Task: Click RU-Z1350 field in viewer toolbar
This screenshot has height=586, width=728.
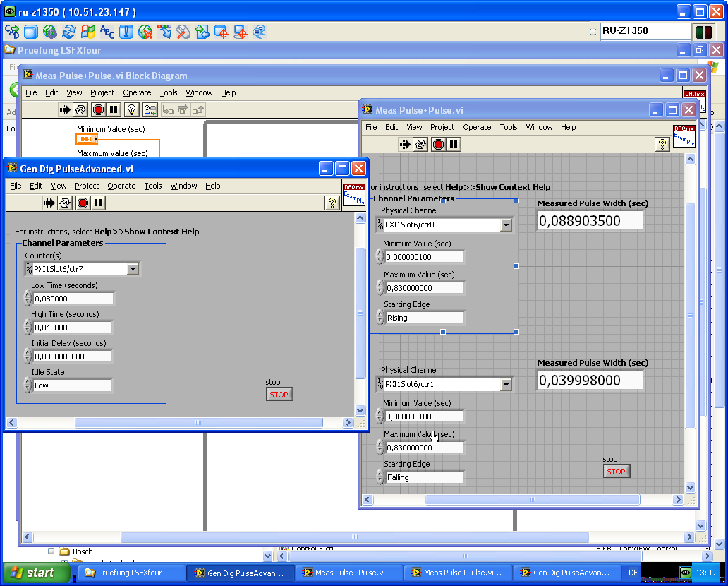Action: coord(645,30)
